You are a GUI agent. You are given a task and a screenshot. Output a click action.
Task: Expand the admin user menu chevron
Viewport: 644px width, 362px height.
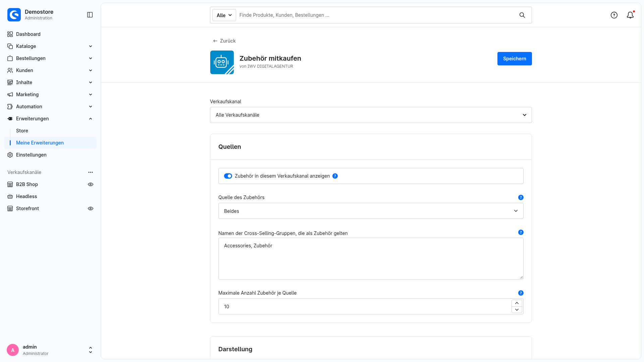(x=91, y=350)
